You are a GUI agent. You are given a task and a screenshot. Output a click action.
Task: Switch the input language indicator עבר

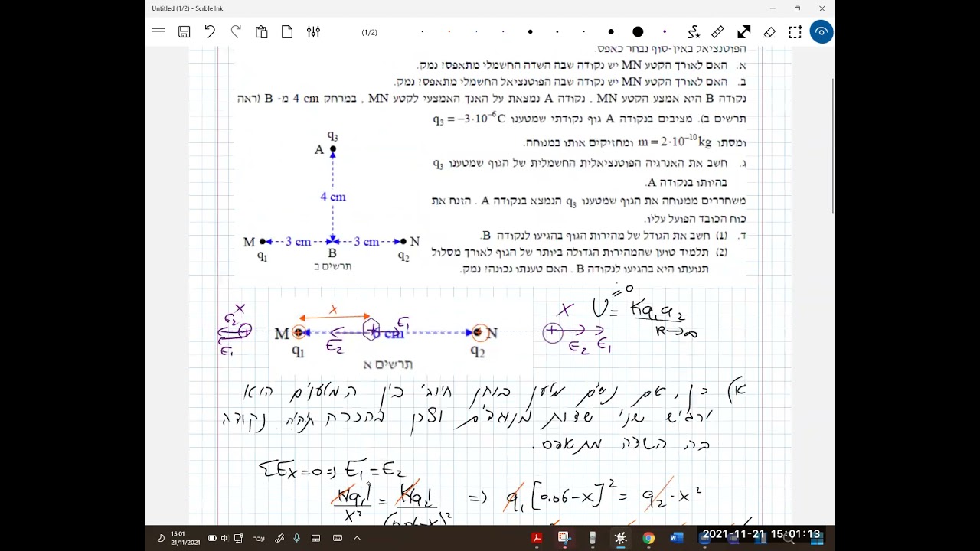260,538
